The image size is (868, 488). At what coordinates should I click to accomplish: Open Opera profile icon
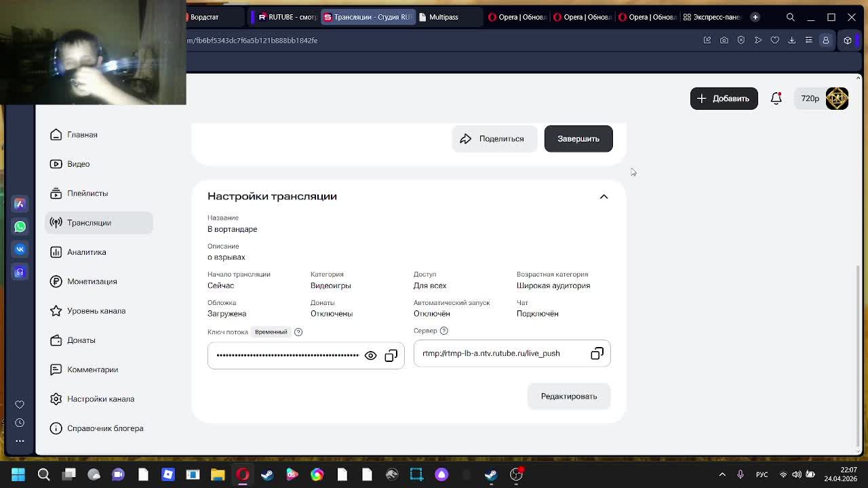826,40
